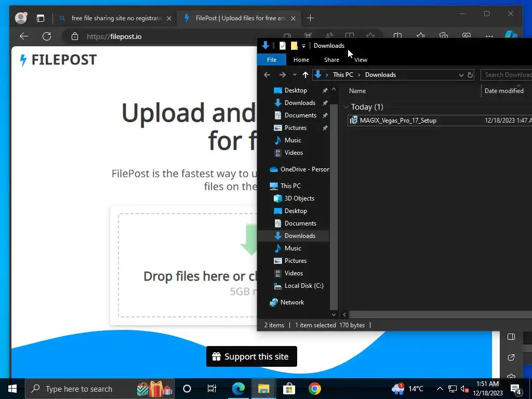Click the file list horizontal scrollbar
The height and width of the screenshot is (399, 532).
click(x=440, y=314)
